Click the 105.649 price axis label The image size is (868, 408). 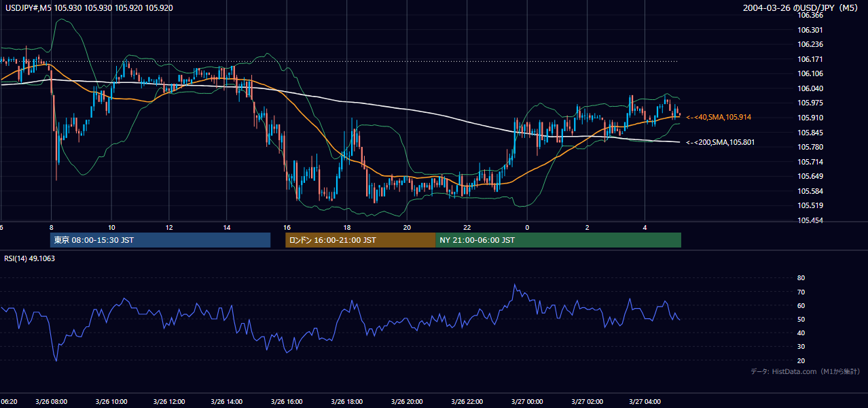point(810,176)
